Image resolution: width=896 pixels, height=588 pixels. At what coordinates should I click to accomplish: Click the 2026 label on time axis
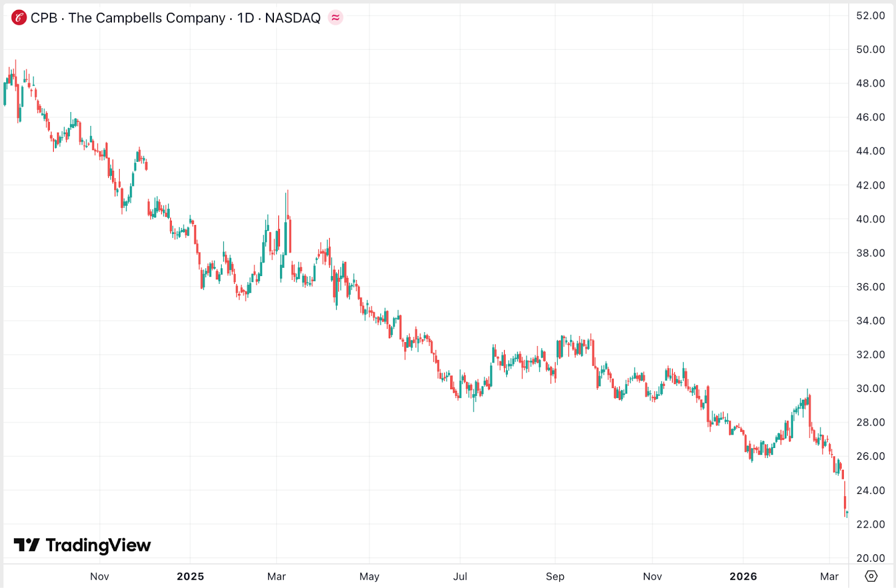743,576
